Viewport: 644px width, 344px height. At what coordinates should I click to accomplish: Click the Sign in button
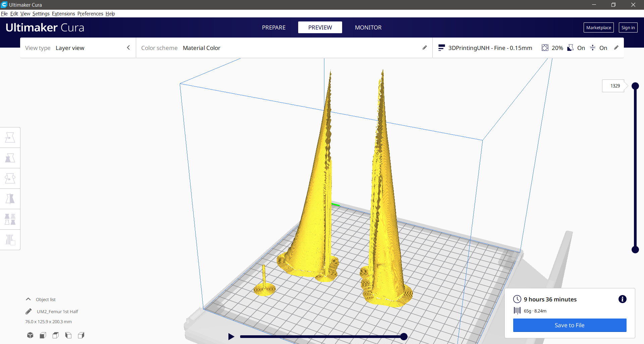coord(628,27)
